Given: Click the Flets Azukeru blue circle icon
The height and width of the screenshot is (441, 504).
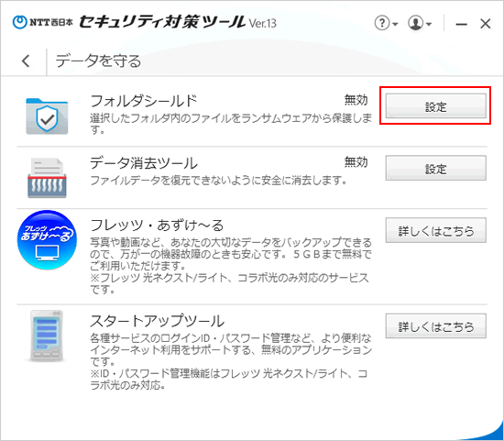Looking at the screenshot, I should (47, 239).
